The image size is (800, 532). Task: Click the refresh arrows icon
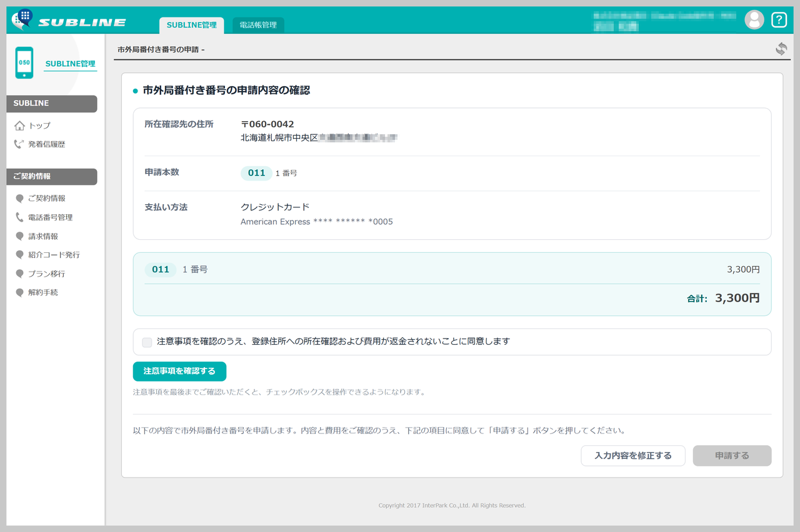781,49
